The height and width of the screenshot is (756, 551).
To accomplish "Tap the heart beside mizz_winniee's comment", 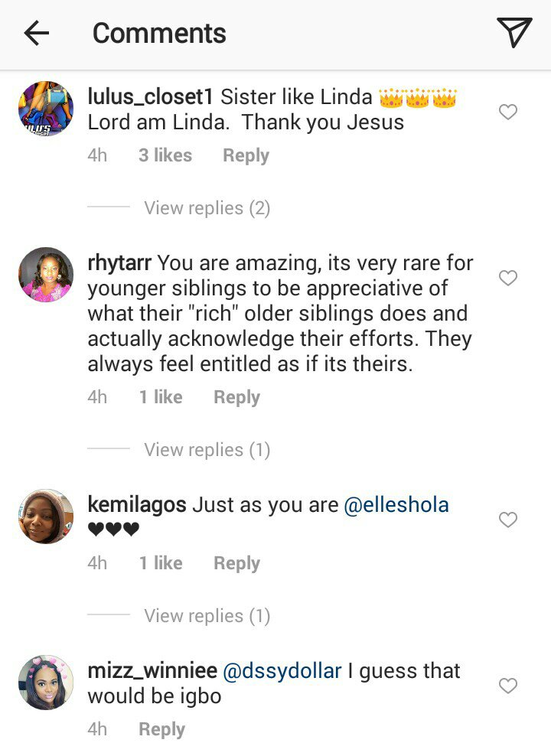I will [508, 686].
